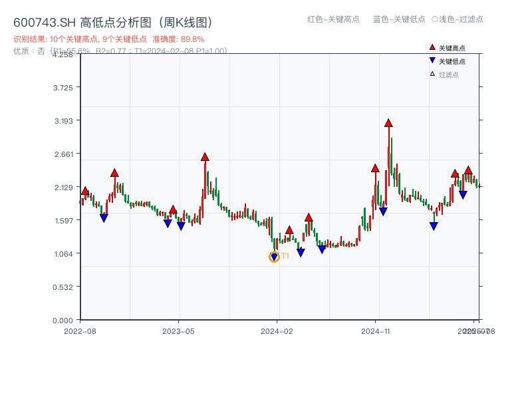This screenshot has width=532, height=399.
Task: Select the red high-point marker above 2022-08
Action: pyautogui.click(x=84, y=190)
